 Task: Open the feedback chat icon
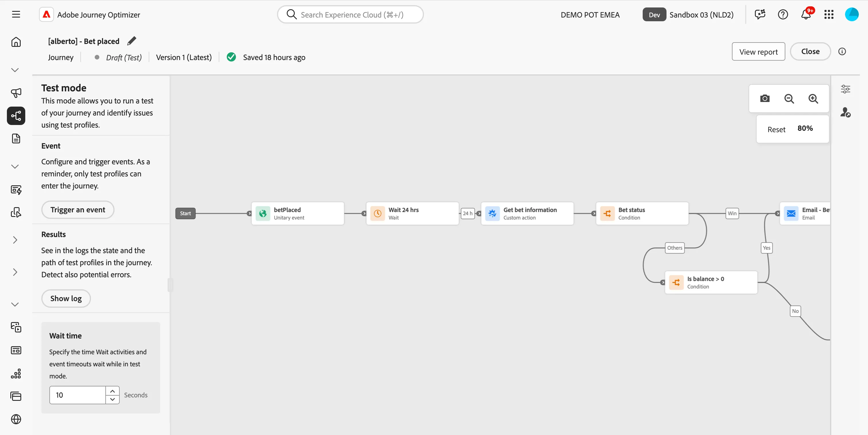tap(760, 14)
